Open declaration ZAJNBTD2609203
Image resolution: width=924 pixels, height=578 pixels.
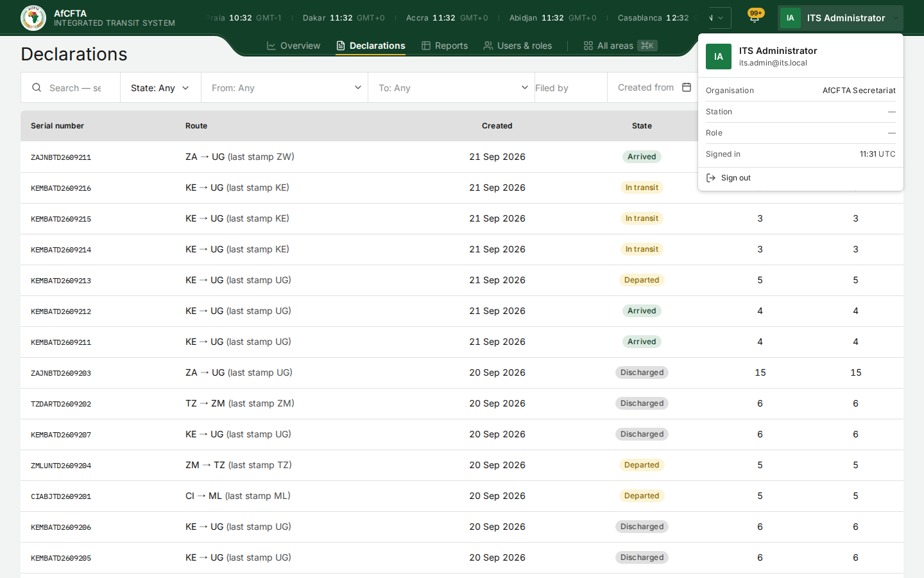[61, 373]
